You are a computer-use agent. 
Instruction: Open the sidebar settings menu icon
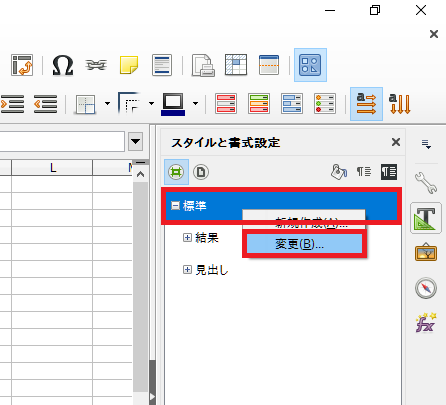click(426, 144)
